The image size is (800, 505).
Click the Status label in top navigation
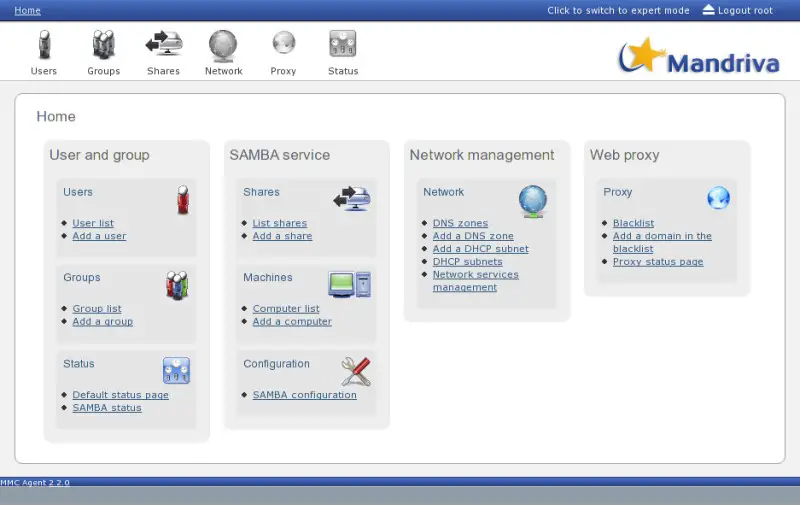[343, 71]
